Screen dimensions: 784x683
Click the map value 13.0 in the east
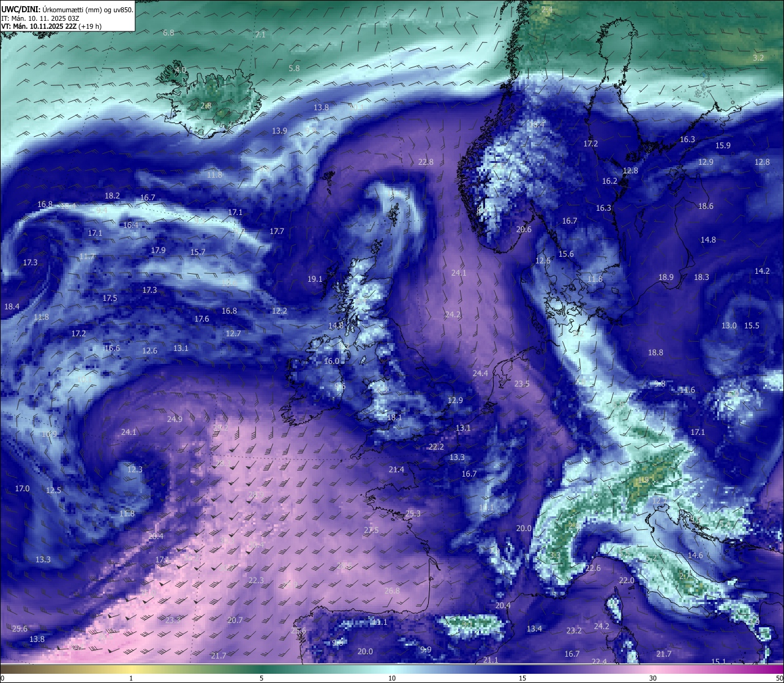click(729, 326)
